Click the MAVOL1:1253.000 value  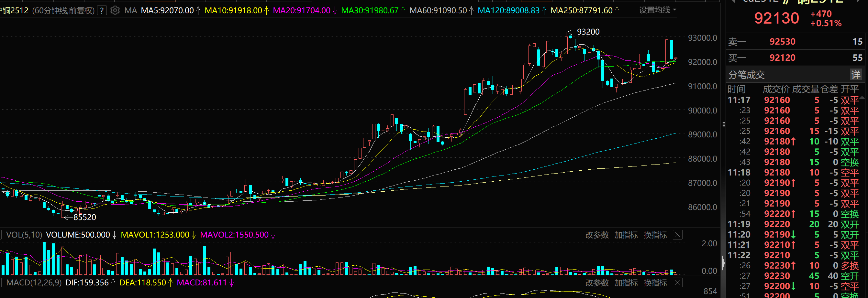[155, 235]
